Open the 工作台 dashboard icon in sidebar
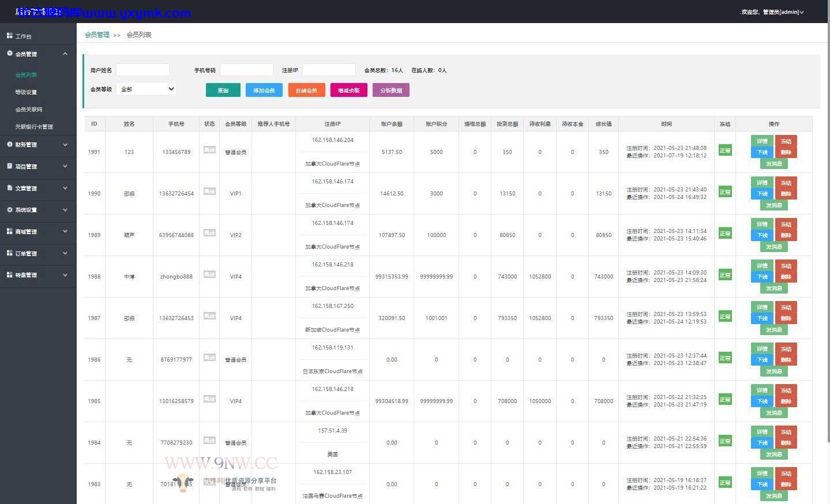This screenshot has height=504, width=830. pos(9,36)
